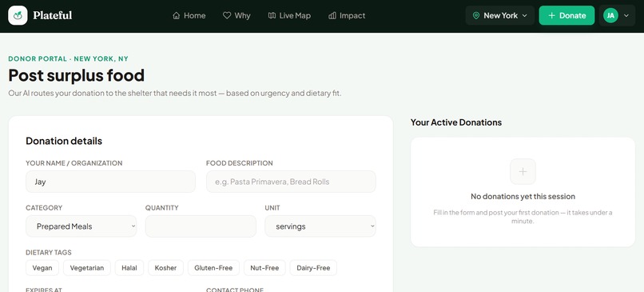
Task: Click the bar chart icon beside Impact
Action: pos(332,16)
